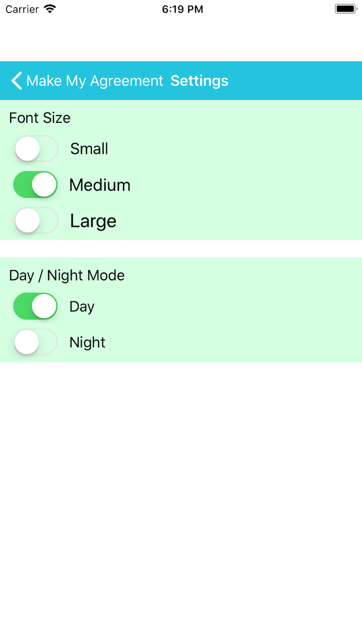
Task: Tap the Day / Night Mode header
Action: pyautogui.click(x=67, y=276)
